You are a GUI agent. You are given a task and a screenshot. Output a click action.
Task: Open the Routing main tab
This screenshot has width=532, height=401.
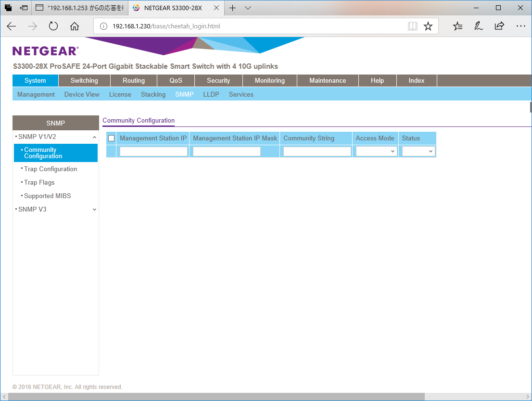pos(134,81)
